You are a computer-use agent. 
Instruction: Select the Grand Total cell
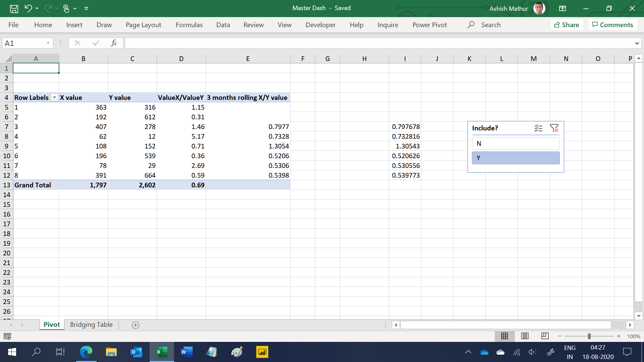tap(36, 185)
